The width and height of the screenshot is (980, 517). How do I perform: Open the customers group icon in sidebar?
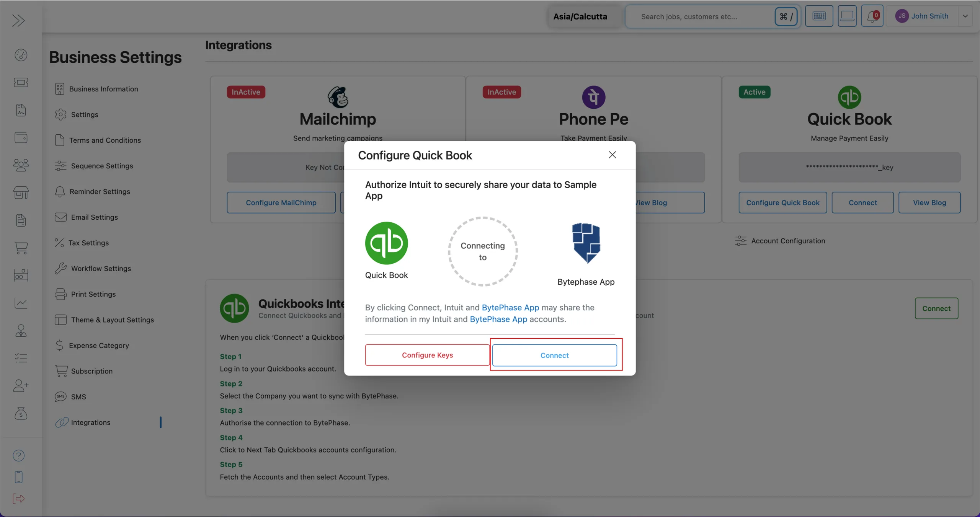(21, 165)
